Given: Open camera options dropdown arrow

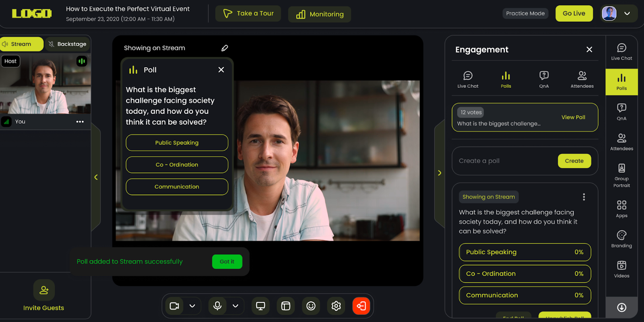Looking at the screenshot, I should pyautogui.click(x=192, y=306).
